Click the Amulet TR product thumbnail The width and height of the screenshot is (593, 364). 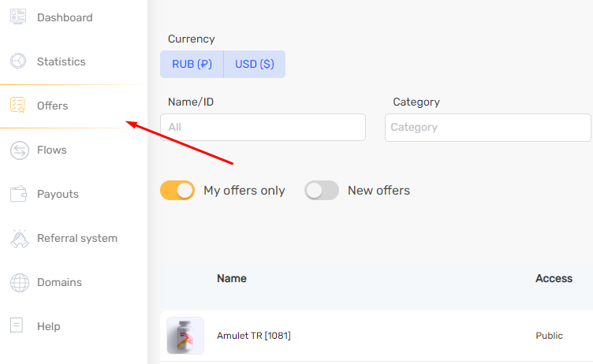(x=185, y=336)
